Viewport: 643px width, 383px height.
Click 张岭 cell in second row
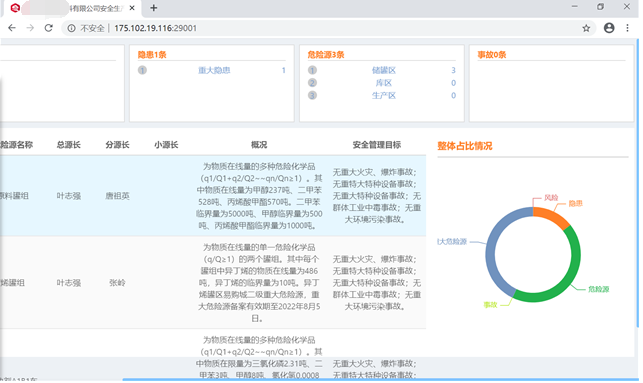point(117,283)
